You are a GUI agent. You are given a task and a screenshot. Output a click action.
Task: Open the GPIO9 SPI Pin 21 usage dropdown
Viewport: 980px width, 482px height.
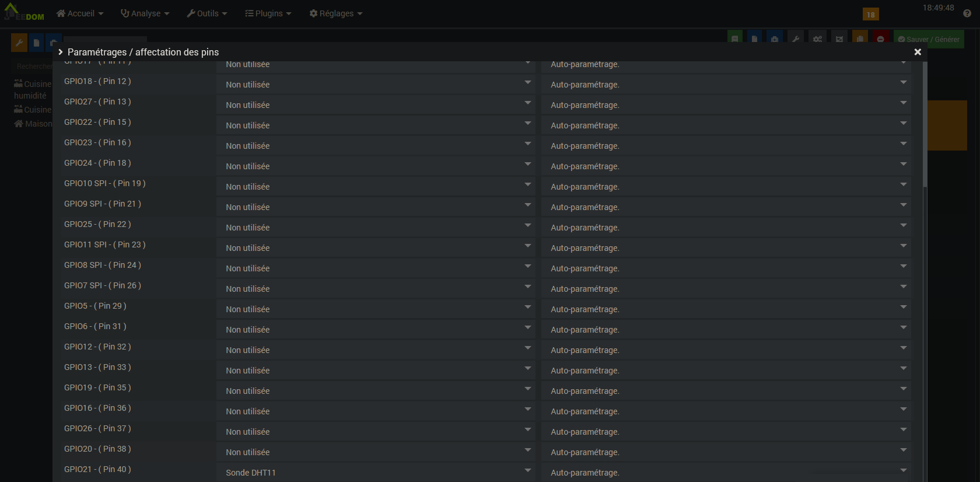click(x=376, y=207)
